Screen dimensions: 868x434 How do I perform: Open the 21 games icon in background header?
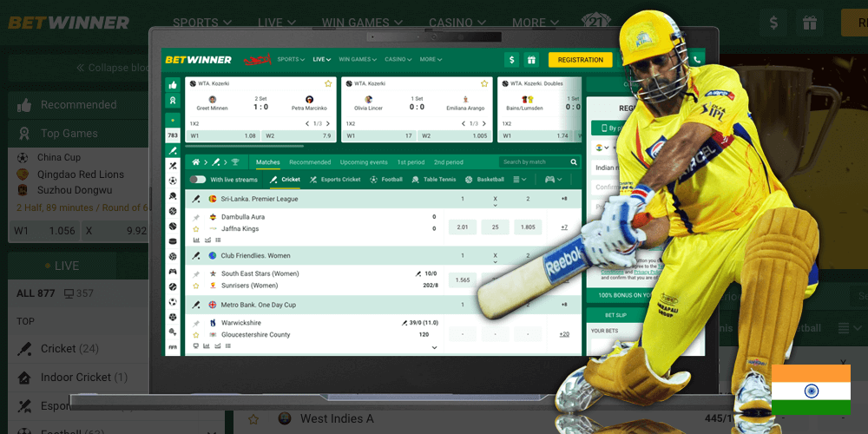click(x=596, y=21)
